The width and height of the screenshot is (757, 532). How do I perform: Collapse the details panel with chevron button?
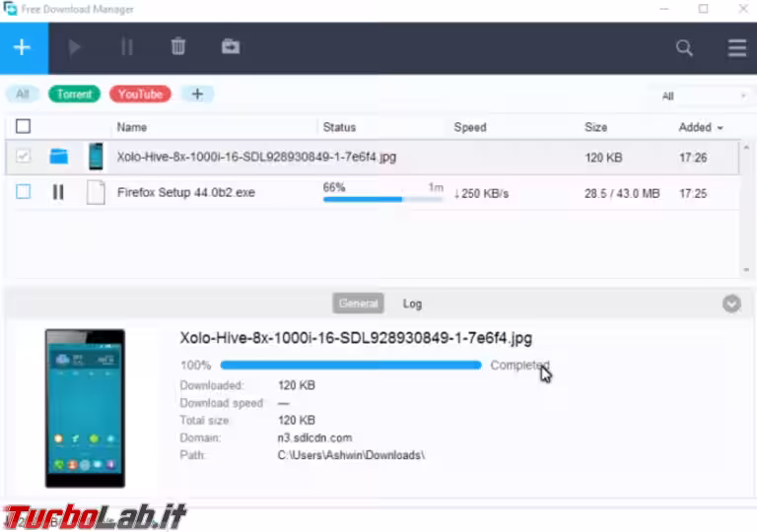[x=731, y=303]
